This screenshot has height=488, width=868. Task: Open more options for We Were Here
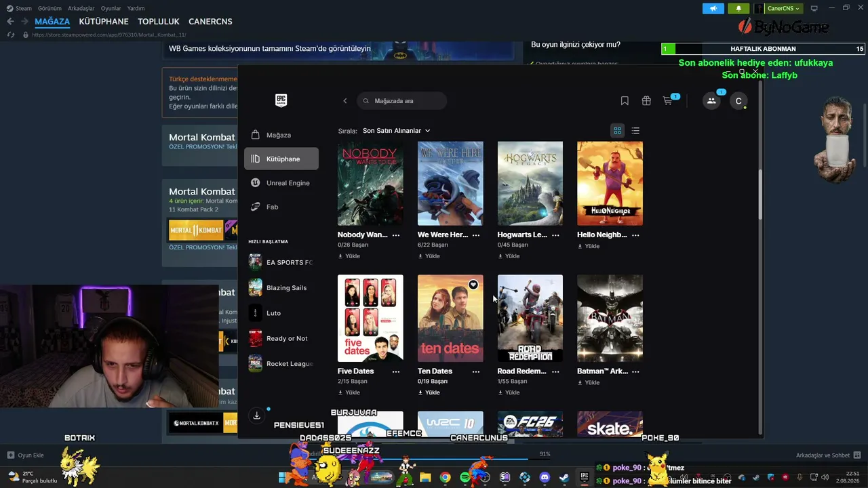pyautogui.click(x=476, y=235)
